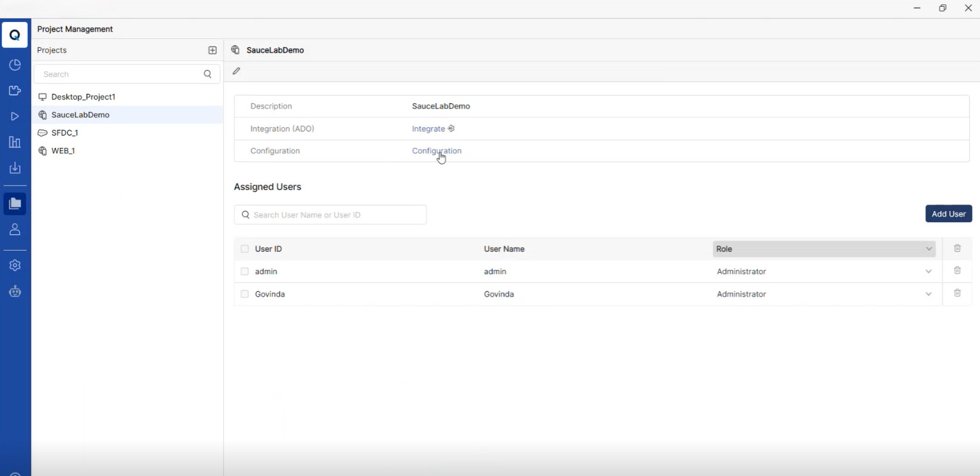Expand Govinda's Administrator role dropdown
This screenshot has height=476, width=980.
pyautogui.click(x=928, y=294)
